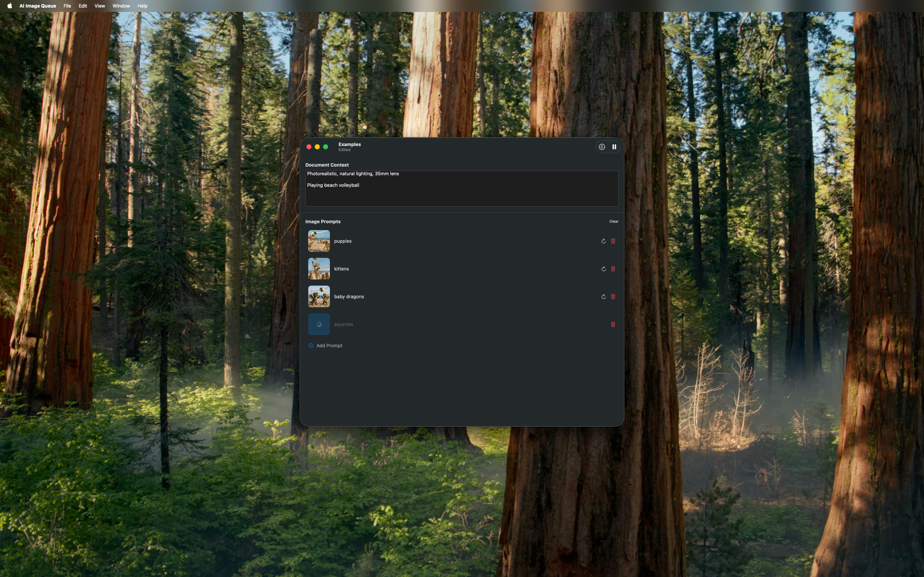Open the File menu

coord(67,6)
